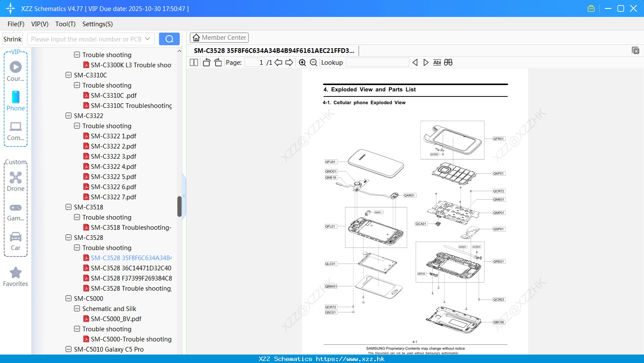The width and height of the screenshot is (644, 363).
Task: Rotate page counterclockwise icon
Action: tap(206, 63)
